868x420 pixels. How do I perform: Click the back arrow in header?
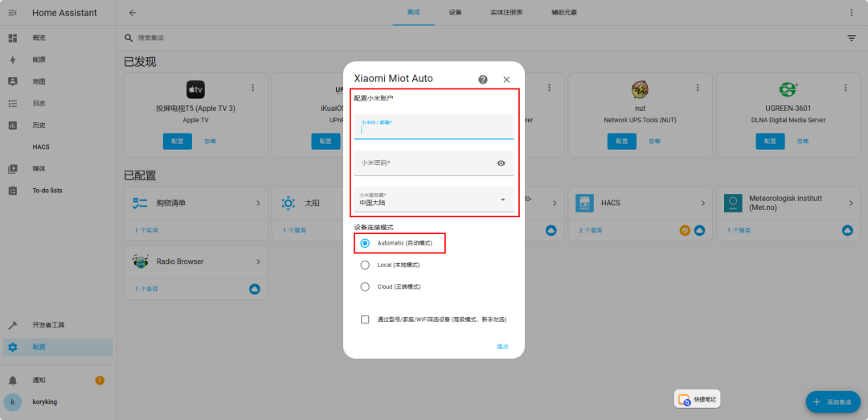point(133,12)
